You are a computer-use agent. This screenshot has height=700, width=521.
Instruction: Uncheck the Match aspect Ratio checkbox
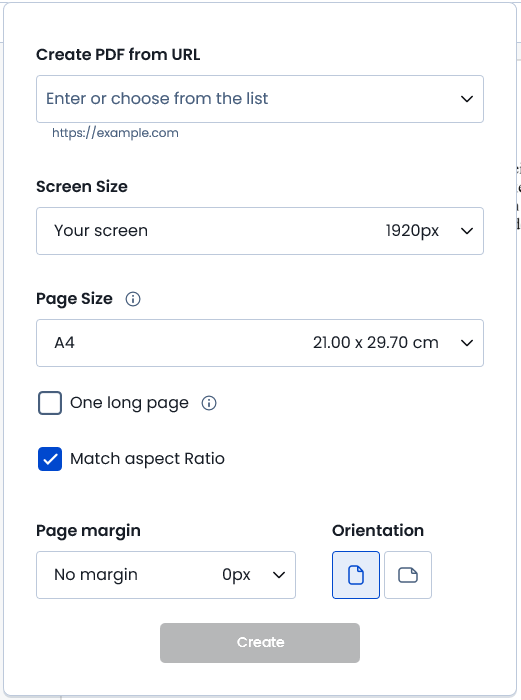click(50, 459)
